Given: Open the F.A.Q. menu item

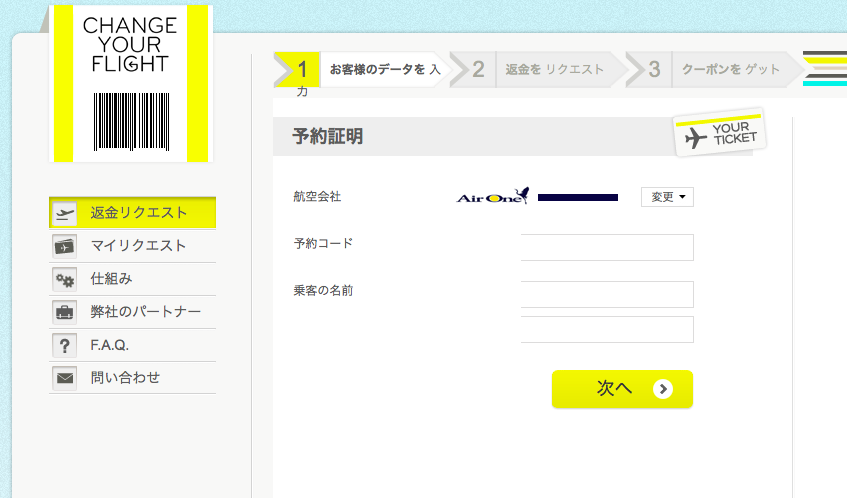Looking at the screenshot, I should (132, 345).
